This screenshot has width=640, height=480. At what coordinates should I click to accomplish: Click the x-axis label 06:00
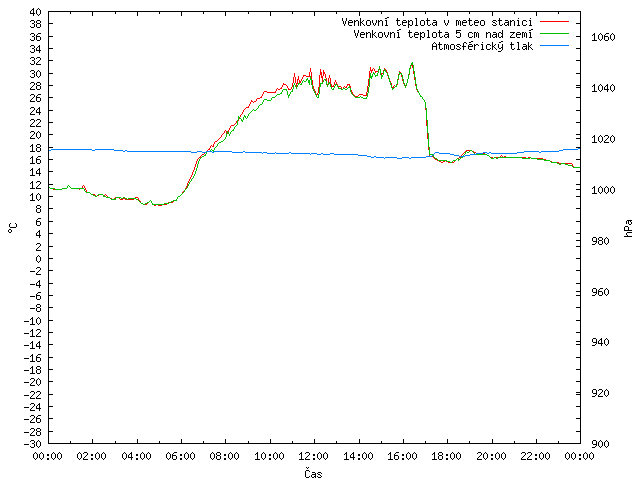pos(180,456)
